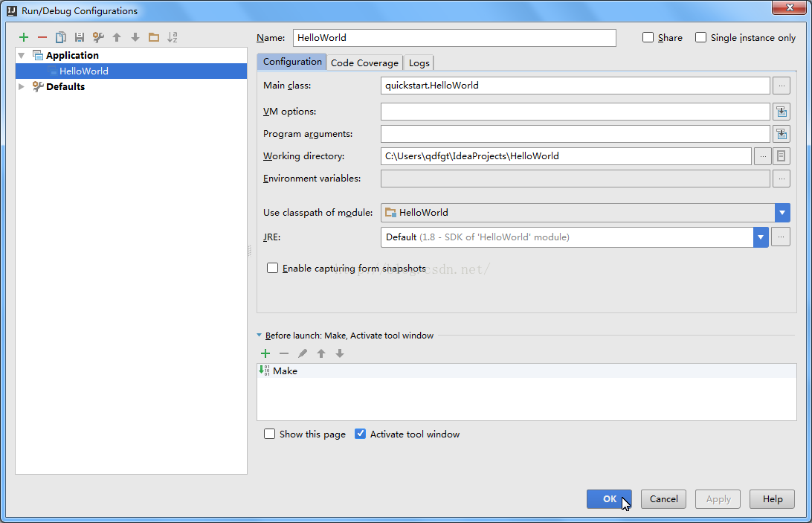
Task: Click the Edit Defaults wrench icon
Action: pos(98,37)
